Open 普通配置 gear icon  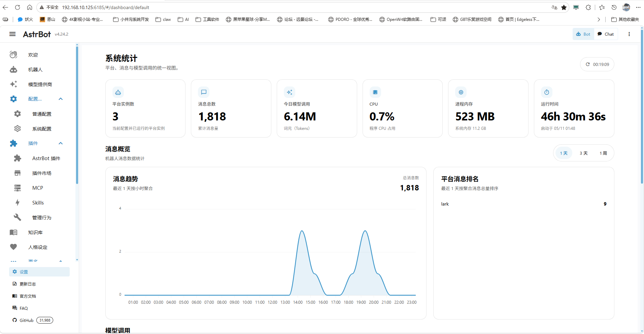(x=18, y=114)
